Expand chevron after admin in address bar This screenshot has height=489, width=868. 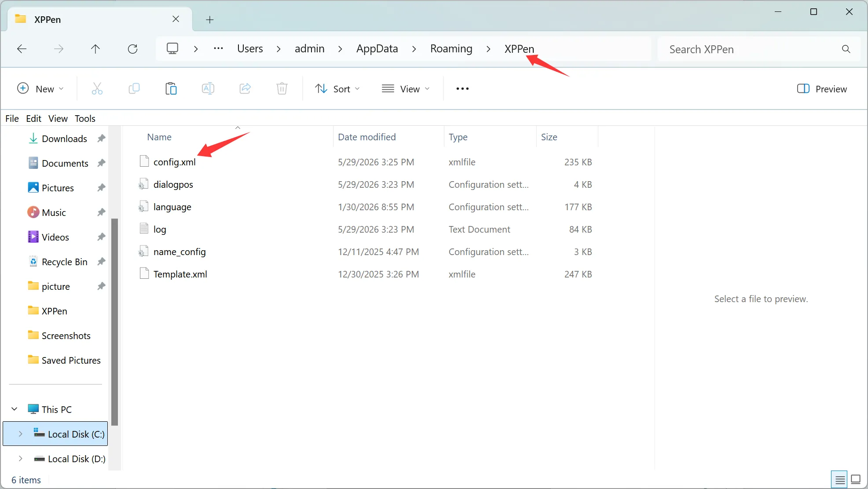click(340, 49)
